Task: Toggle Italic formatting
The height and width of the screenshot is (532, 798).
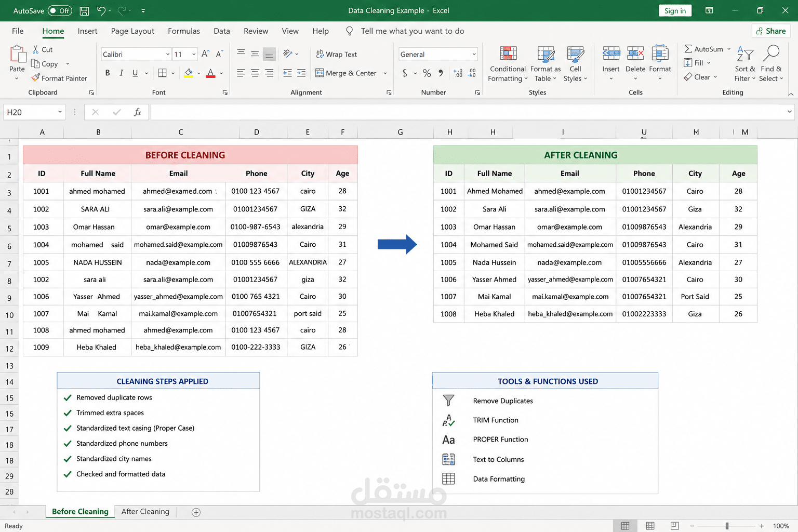Action: [x=122, y=73]
